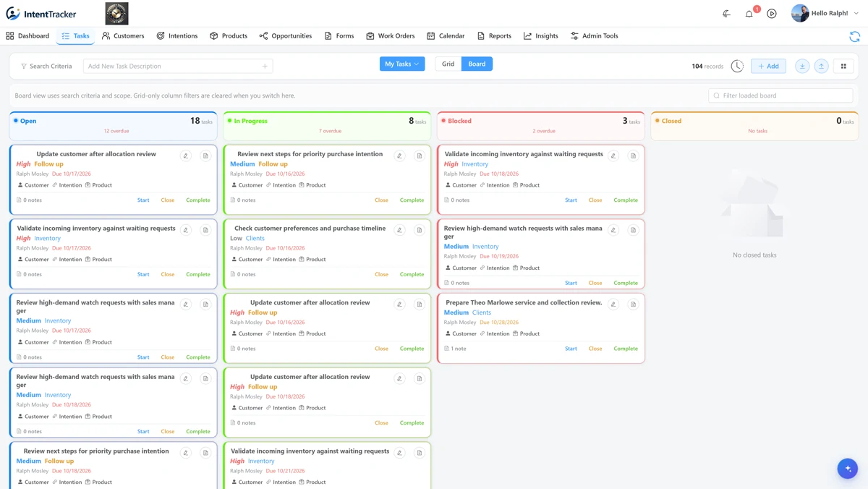Edit 'Review next steps for priority purchase intention' In Progress card
Image resolution: width=868 pixels, height=489 pixels.
(399, 156)
